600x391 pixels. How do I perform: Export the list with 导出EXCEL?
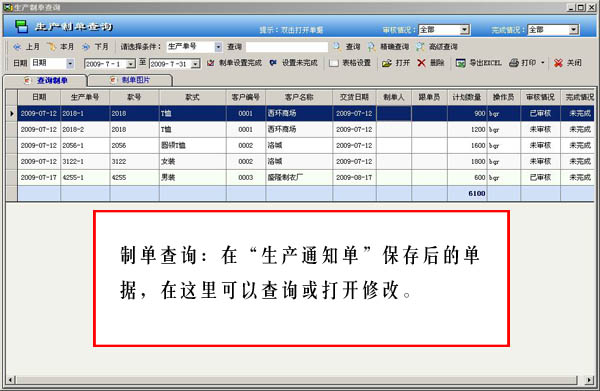pos(479,63)
